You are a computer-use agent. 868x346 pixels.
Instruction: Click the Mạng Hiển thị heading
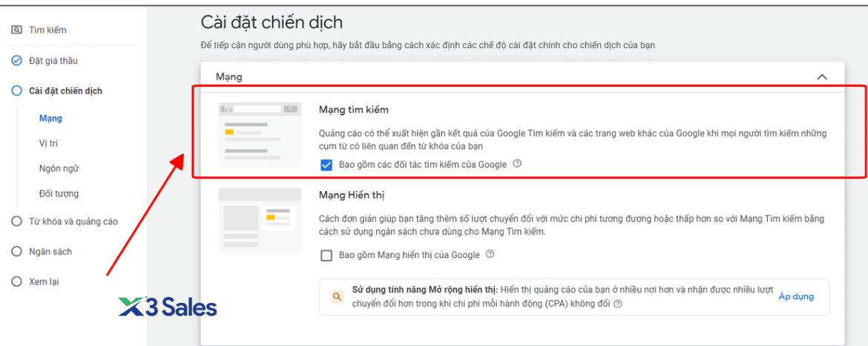pos(352,195)
